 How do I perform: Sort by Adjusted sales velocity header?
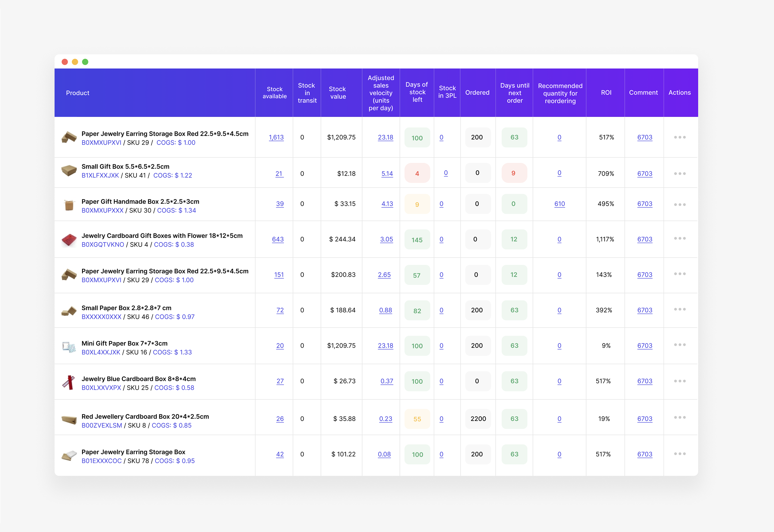point(381,93)
